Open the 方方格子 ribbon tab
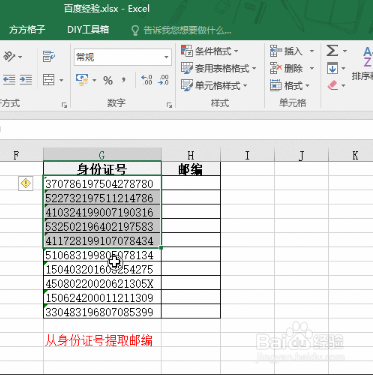373x375 pixels. pos(27,29)
